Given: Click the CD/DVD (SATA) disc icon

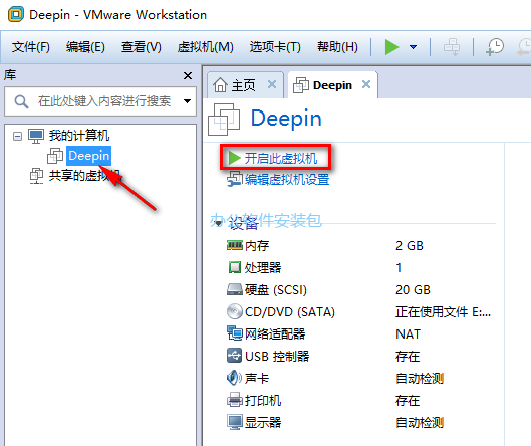Looking at the screenshot, I should coord(235,311).
